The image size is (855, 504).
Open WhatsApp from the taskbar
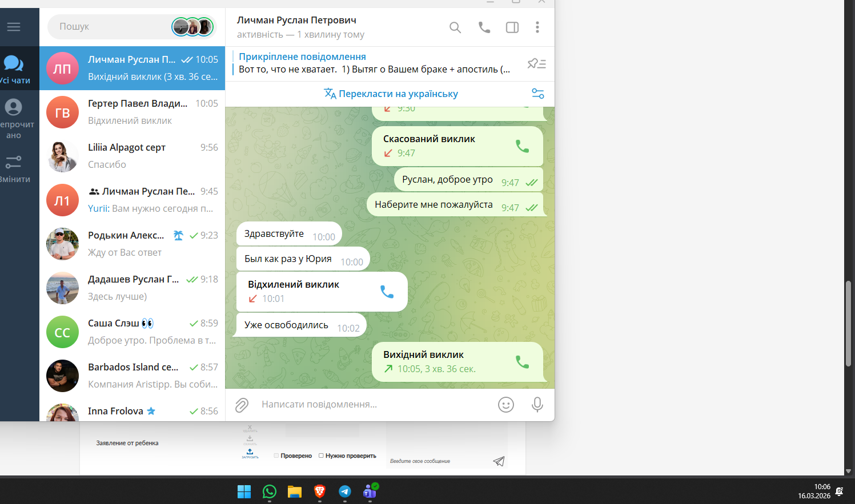269,491
